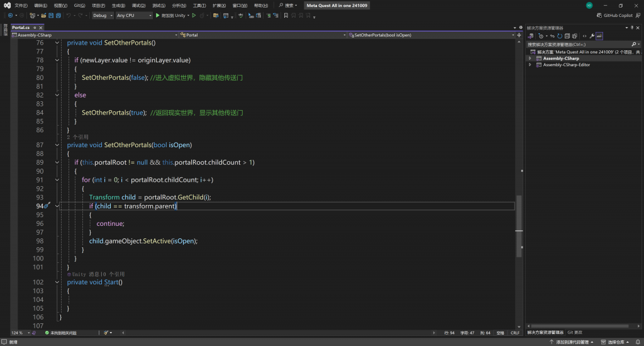Click the save all icon

pyautogui.click(x=58, y=16)
